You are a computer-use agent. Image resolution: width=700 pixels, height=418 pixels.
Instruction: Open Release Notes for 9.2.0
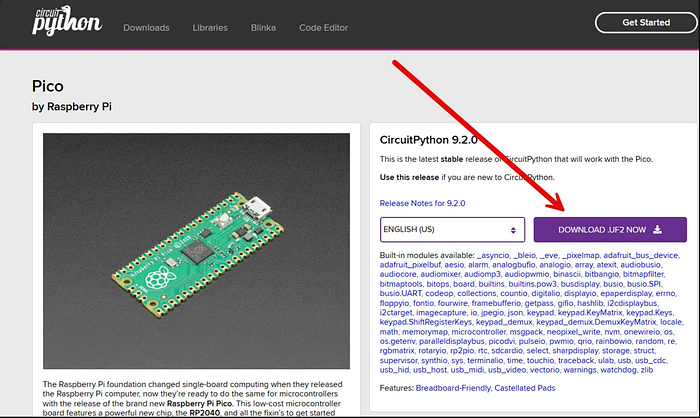[422, 203]
